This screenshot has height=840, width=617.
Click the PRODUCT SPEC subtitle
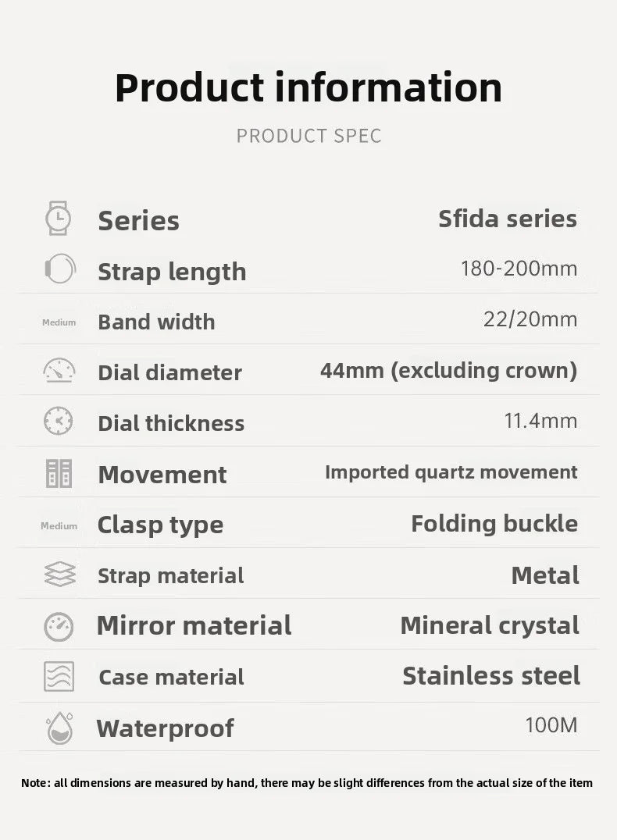308,136
